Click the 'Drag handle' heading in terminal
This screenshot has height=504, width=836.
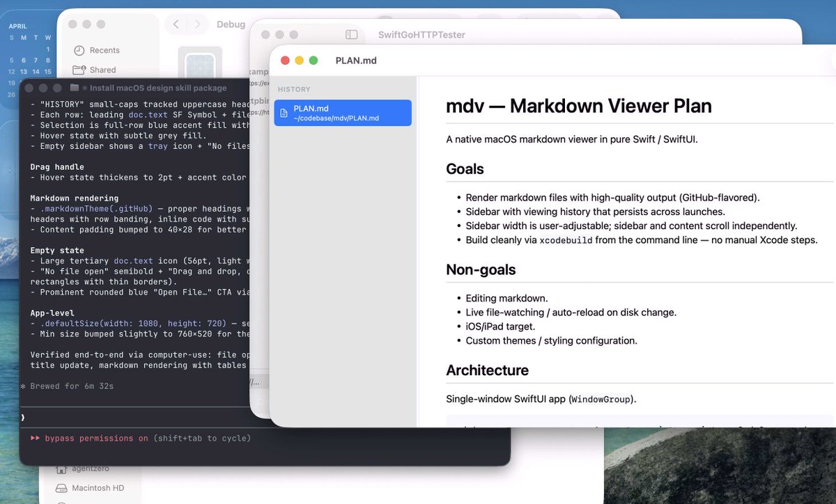point(57,167)
